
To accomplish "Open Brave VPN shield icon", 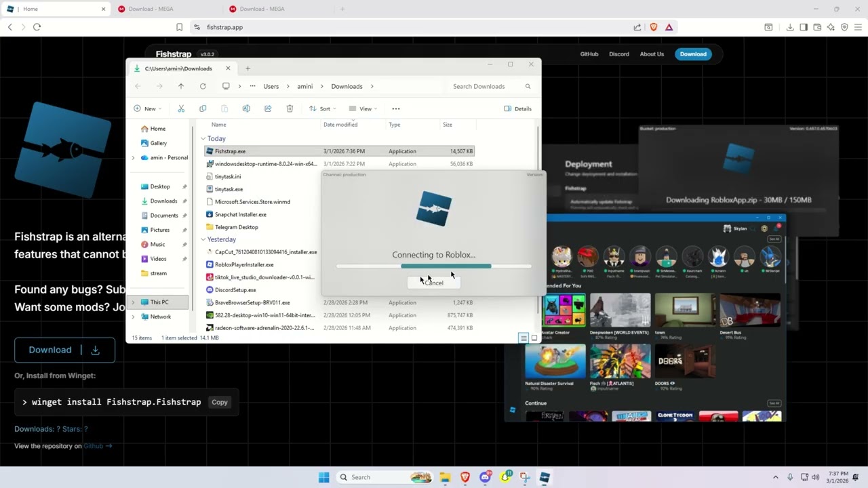I will point(844,27).
